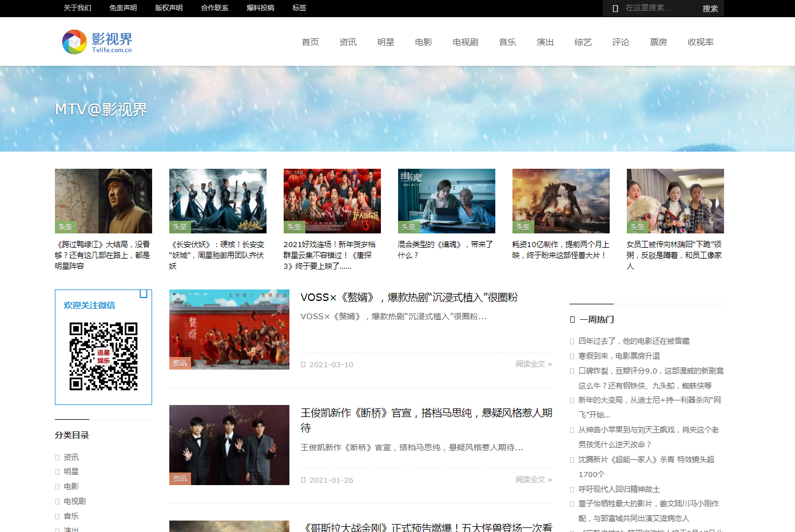Click the 在这里搜索 search input field
The image size is (795, 532).
click(x=658, y=8)
